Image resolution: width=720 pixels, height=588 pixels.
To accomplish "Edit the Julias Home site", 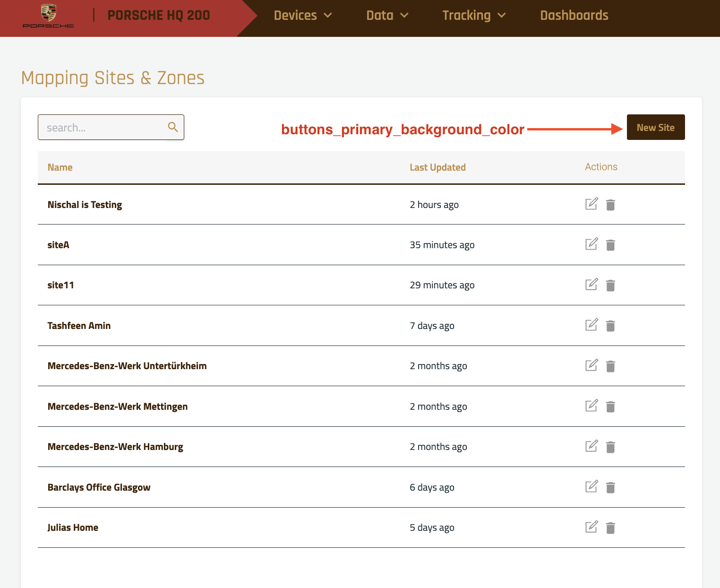I will (x=591, y=527).
